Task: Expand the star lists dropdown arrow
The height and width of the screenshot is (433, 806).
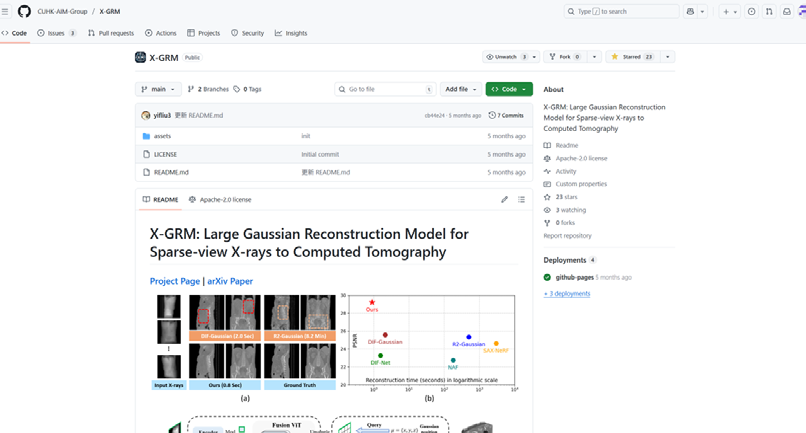Action: [x=667, y=57]
